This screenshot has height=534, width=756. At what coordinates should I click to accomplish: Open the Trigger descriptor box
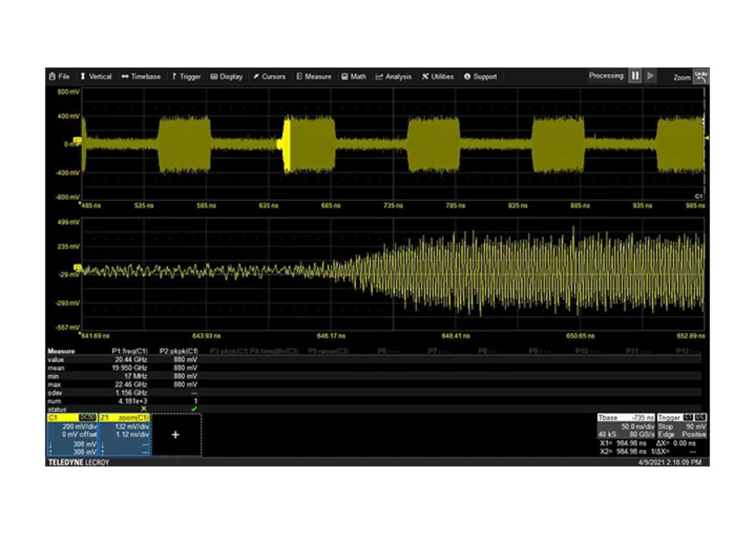tap(682, 426)
